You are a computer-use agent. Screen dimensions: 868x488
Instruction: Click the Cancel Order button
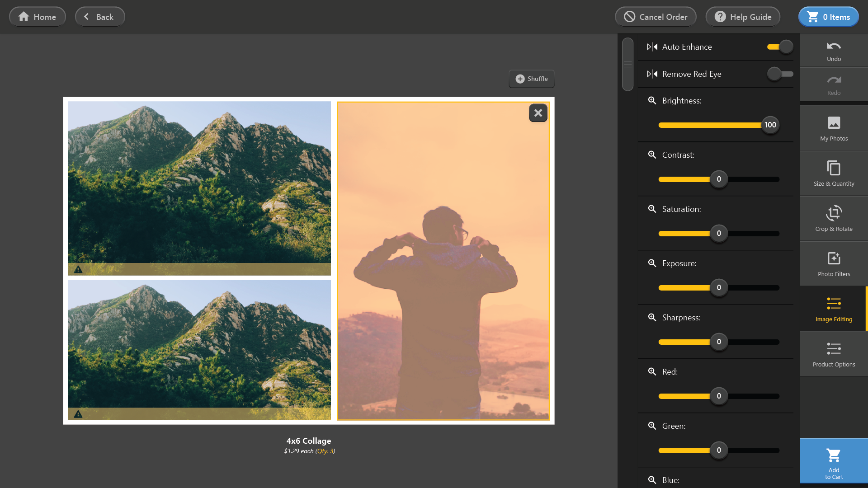coord(656,17)
